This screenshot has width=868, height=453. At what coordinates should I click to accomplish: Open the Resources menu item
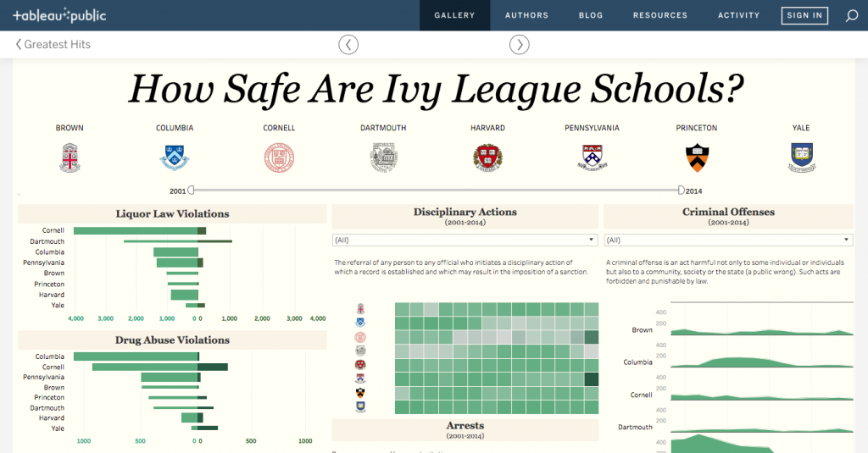pos(659,15)
